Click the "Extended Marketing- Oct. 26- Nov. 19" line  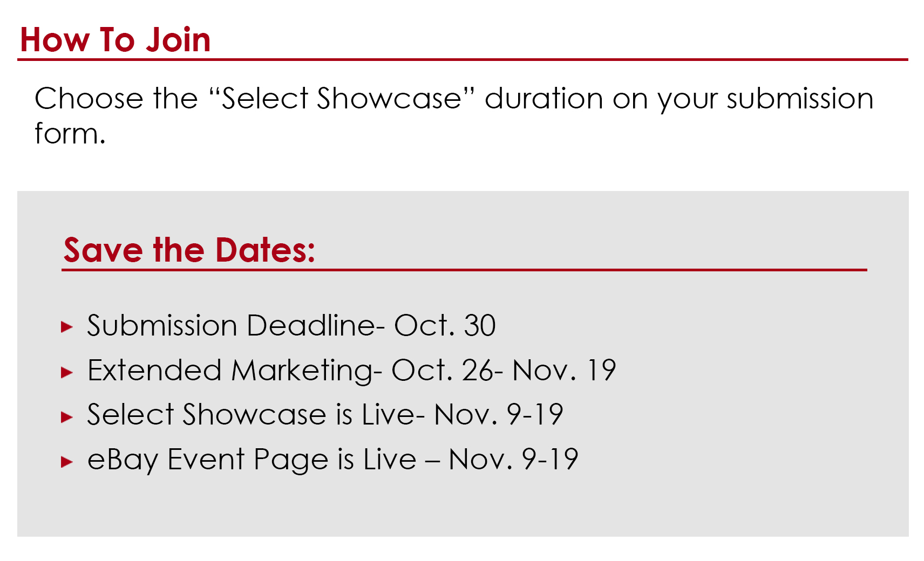[x=352, y=371]
